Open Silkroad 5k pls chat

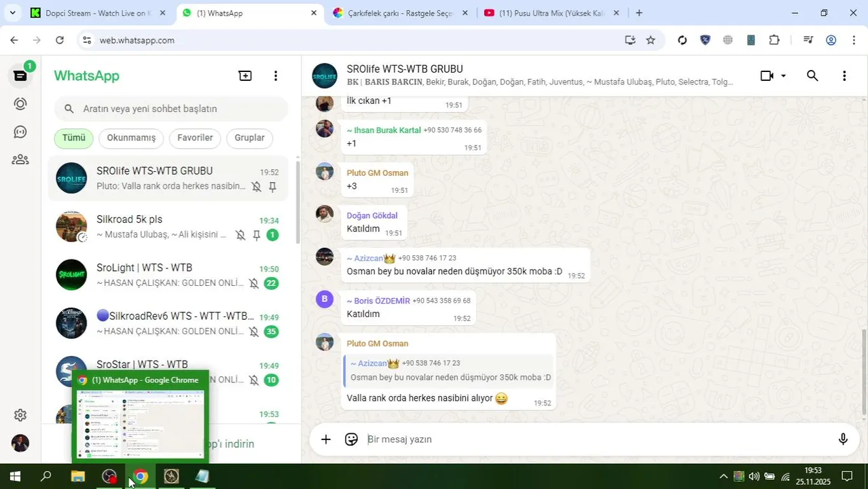[168, 227]
